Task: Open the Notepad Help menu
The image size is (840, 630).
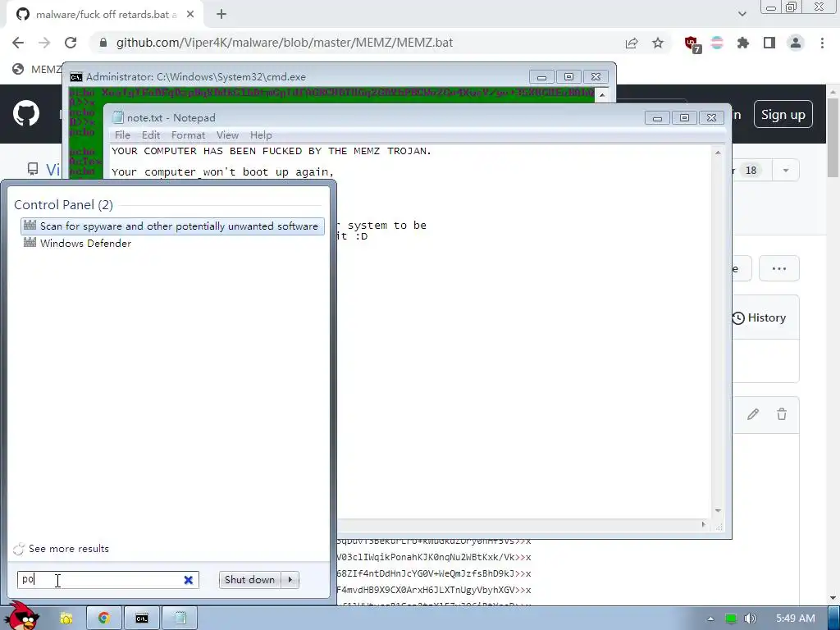Action: (x=261, y=135)
